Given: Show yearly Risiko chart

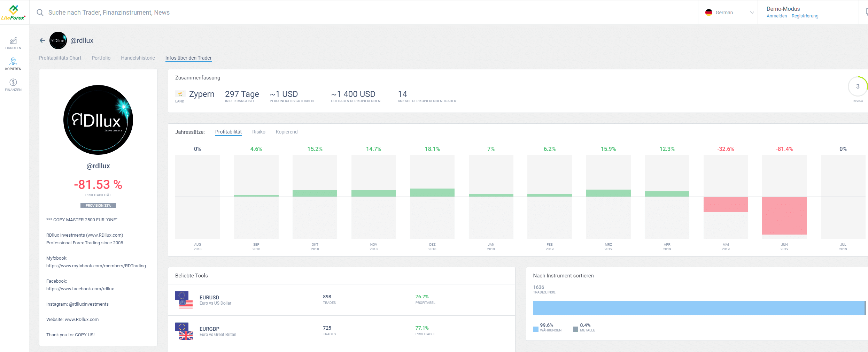Looking at the screenshot, I should click(259, 132).
